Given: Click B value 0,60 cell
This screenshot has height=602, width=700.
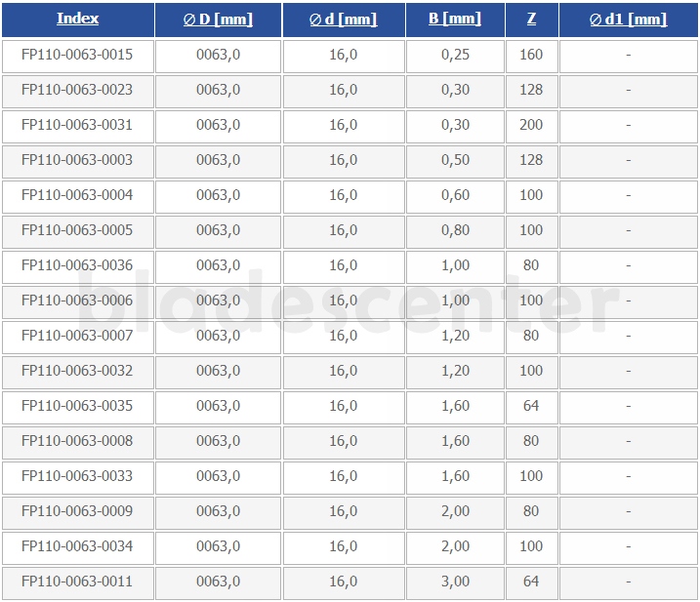Looking at the screenshot, I should tap(455, 197).
